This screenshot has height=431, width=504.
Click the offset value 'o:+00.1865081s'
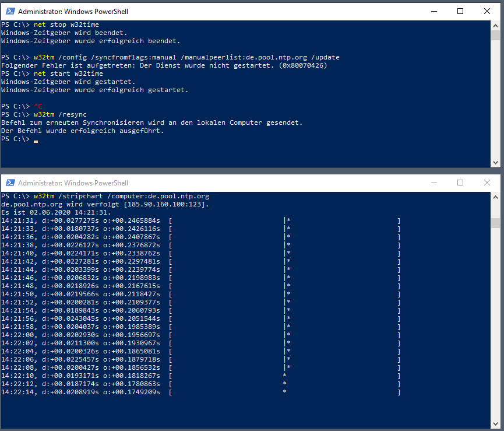132,352
